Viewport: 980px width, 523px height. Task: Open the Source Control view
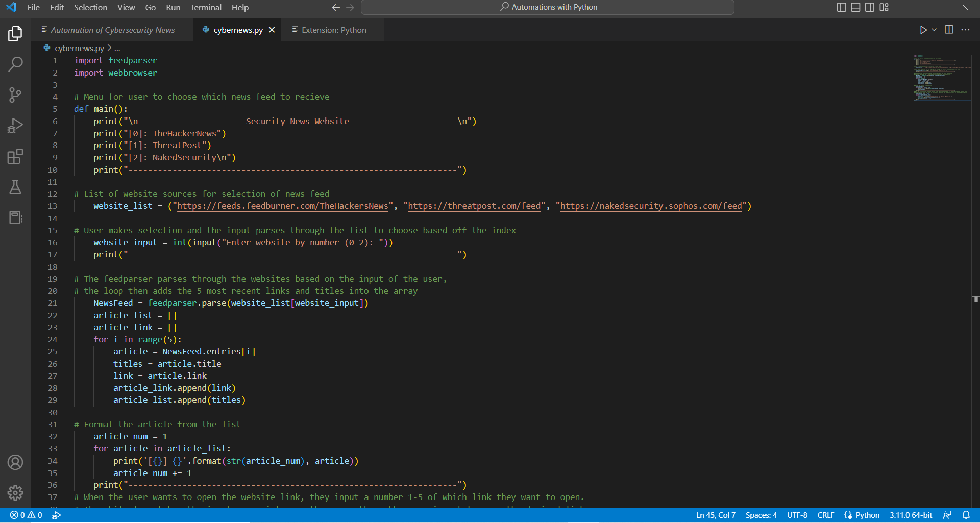[15, 95]
